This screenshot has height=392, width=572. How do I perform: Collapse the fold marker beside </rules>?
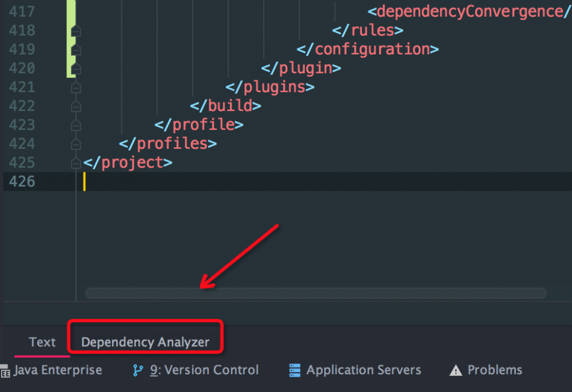(x=76, y=31)
